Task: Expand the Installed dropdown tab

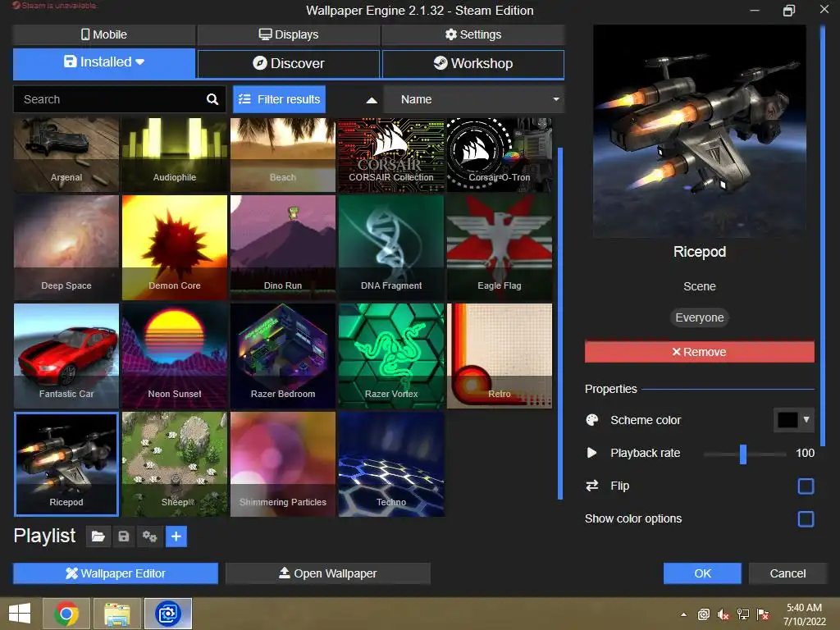Action: (104, 62)
